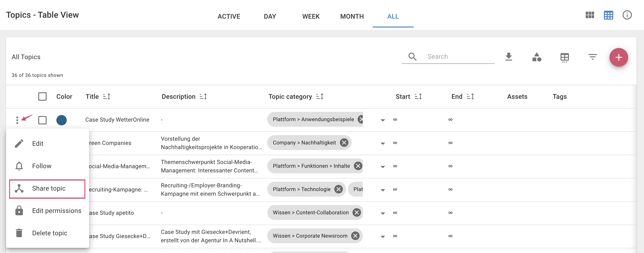The width and height of the screenshot is (644, 253).
Task: Click the Company > Nachhaltigkeit chip label
Action: tap(304, 143)
